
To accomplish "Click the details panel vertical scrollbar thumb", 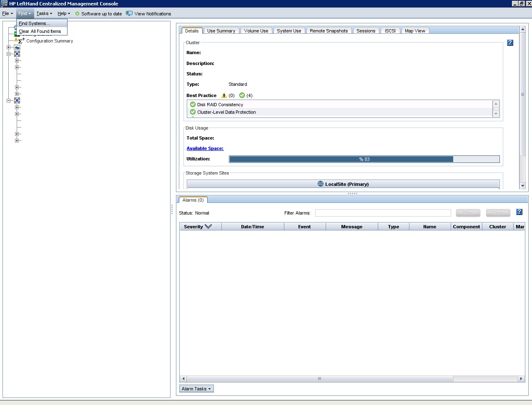I will (x=522, y=94).
